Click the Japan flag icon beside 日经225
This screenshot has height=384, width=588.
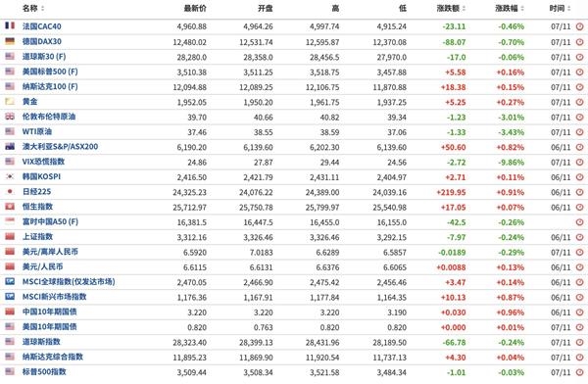pyautogui.click(x=10, y=191)
